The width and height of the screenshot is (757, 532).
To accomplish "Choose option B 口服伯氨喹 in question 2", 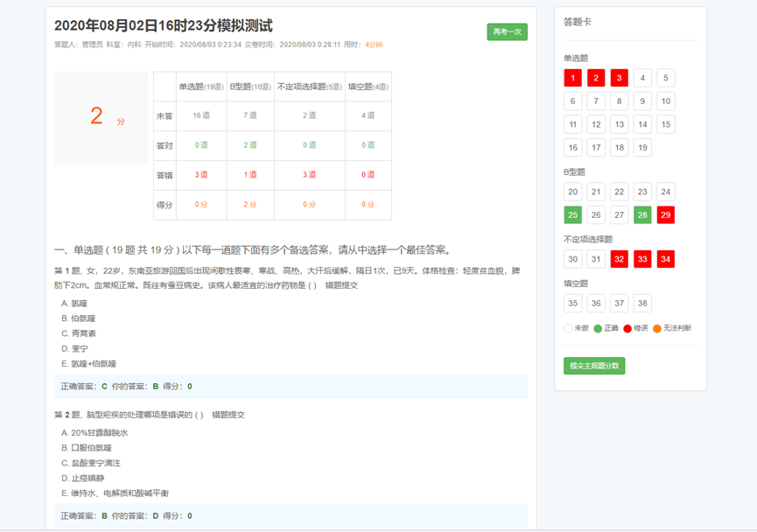I will [90, 447].
